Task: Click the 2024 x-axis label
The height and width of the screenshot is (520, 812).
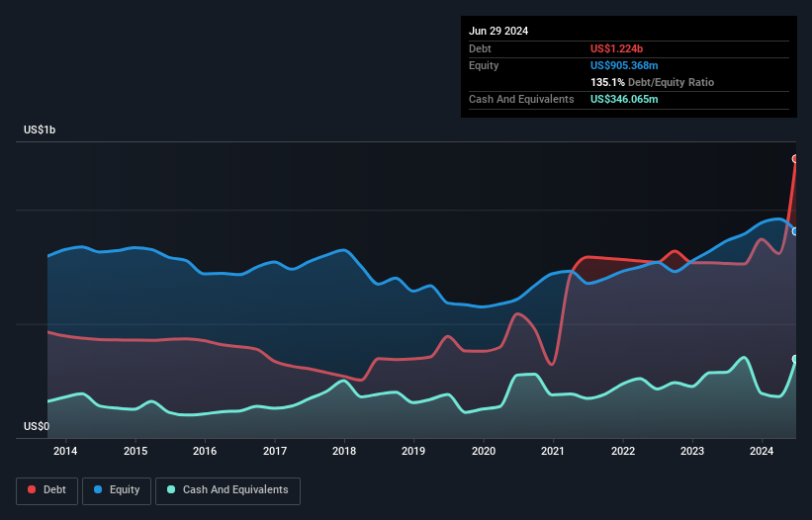Action: tap(762, 451)
